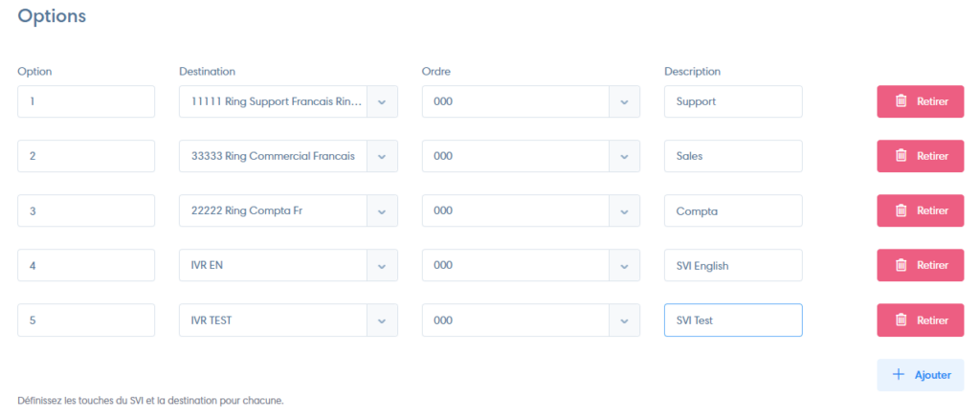Click trash icon in SVI Test row

click(x=901, y=320)
